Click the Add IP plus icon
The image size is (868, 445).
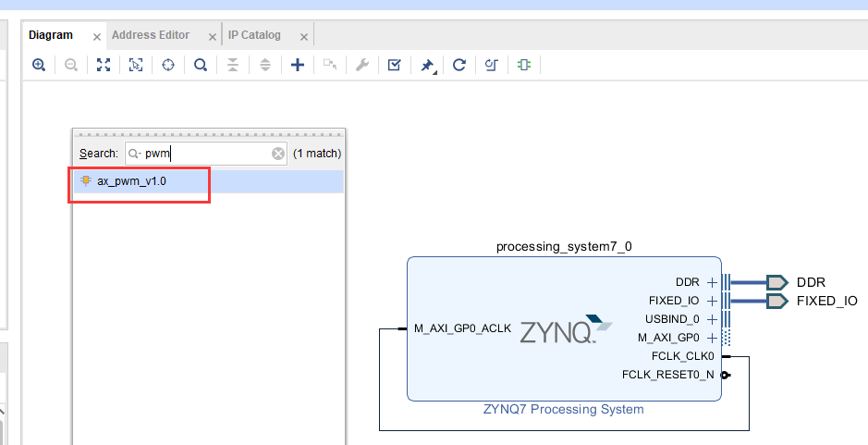[x=298, y=65]
